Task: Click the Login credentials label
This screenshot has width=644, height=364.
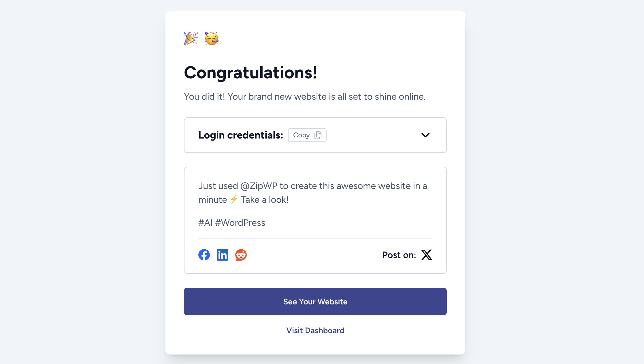Action: pos(241,135)
